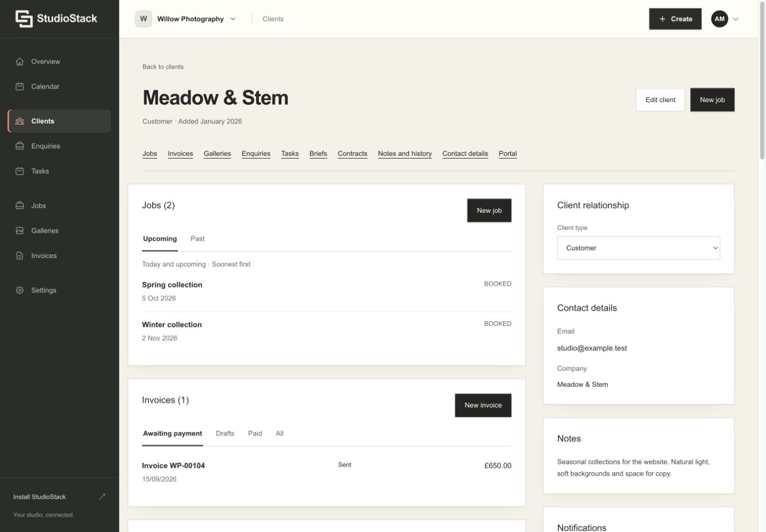Click the Edit client button
The height and width of the screenshot is (532, 766).
[661, 100]
